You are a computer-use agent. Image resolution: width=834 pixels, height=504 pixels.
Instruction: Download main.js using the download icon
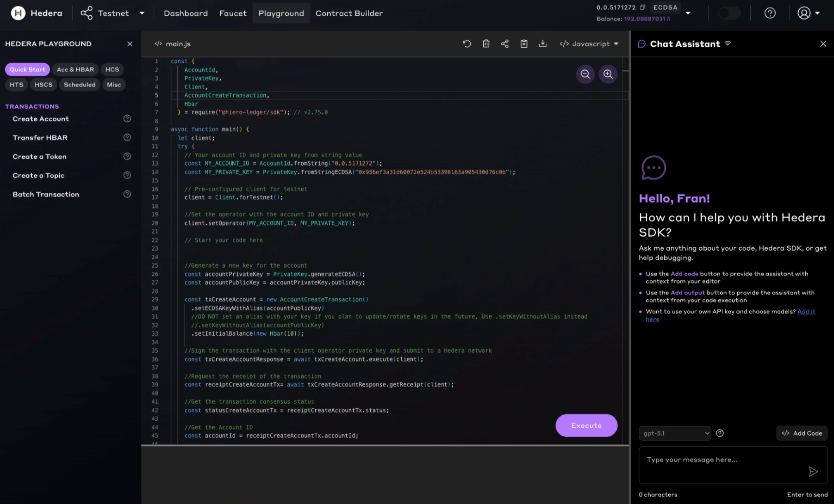point(542,43)
